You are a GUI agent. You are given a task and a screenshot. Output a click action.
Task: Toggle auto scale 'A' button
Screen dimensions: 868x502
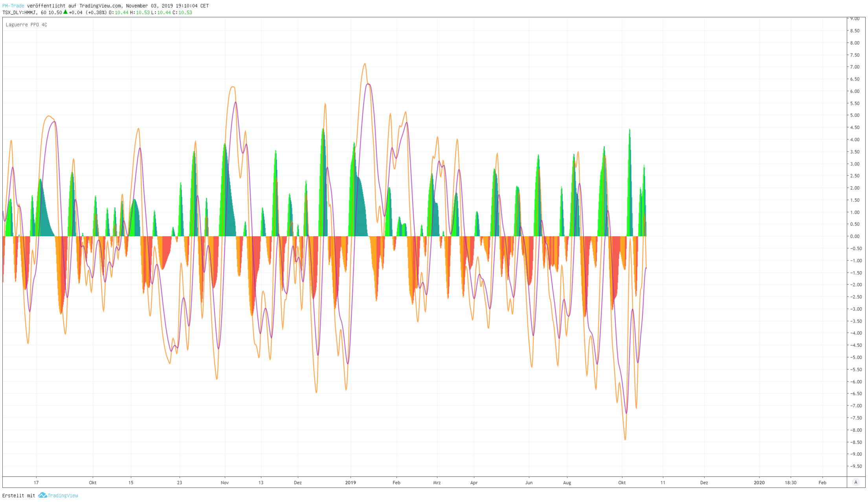click(856, 482)
